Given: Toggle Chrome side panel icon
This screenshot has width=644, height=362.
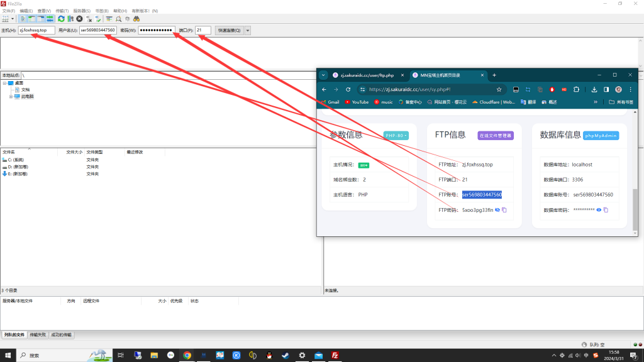Looking at the screenshot, I should tap(606, 89).
